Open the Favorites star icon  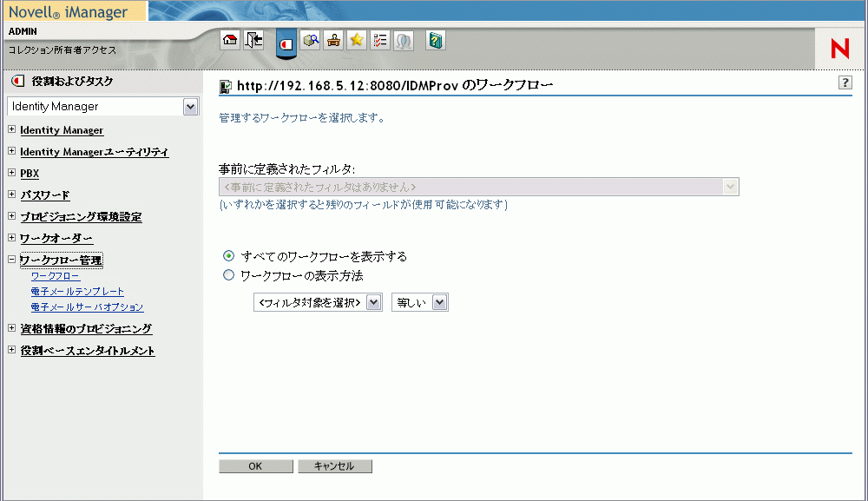(x=357, y=41)
